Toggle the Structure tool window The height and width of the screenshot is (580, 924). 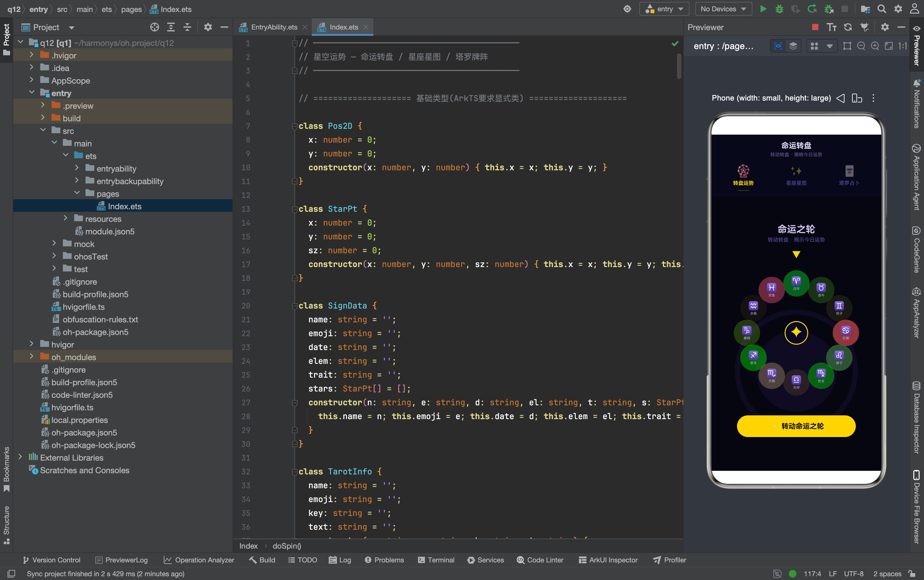coord(6,525)
